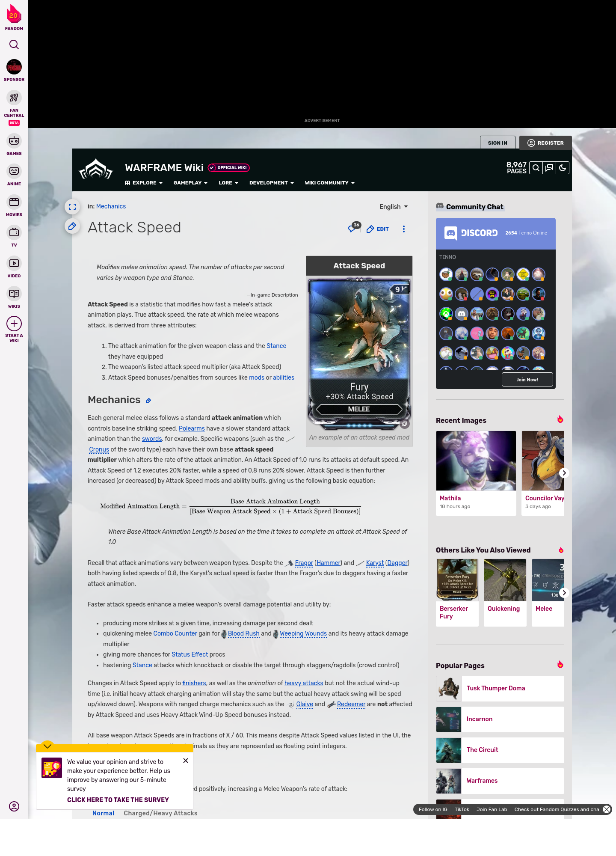Image resolution: width=616 pixels, height=856 pixels.
Task: Click the TikTok link
Action: click(x=462, y=809)
